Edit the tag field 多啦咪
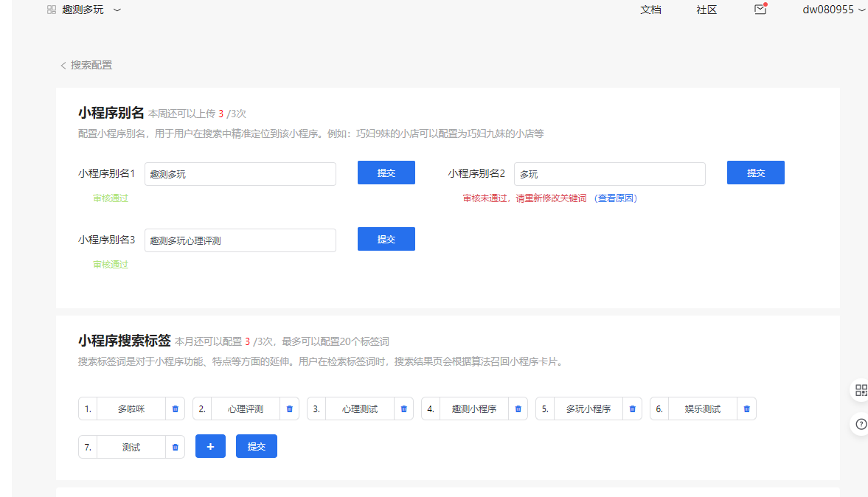The height and width of the screenshot is (497, 868). (131, 409)
